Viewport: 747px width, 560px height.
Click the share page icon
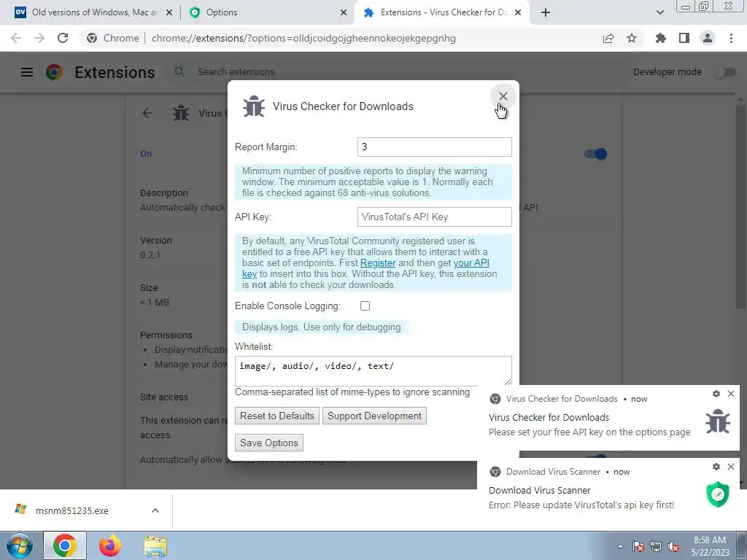tap(608, 38)
